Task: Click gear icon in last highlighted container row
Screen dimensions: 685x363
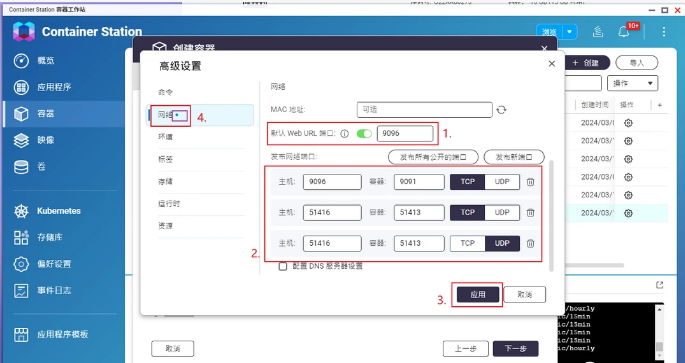Action: pyautogui.click(x=628, y=213)
